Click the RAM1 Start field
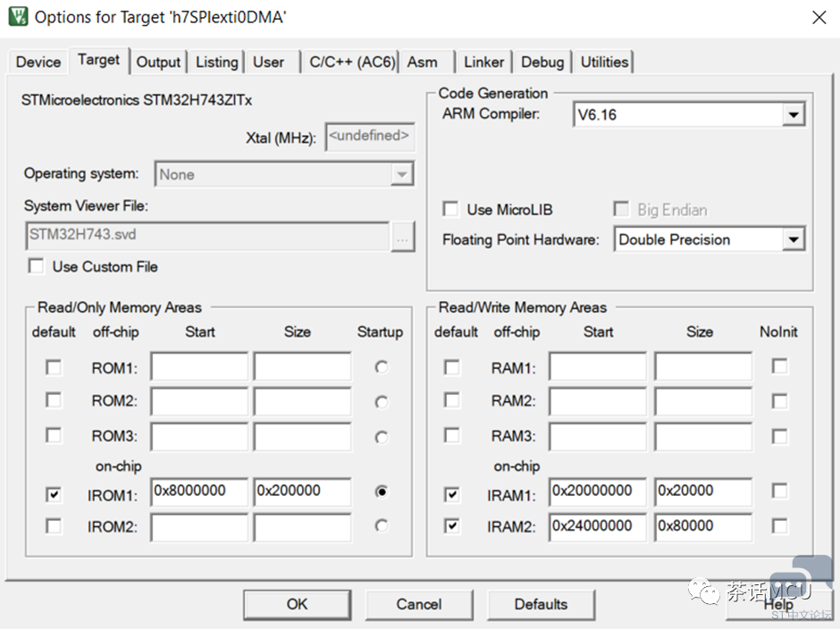The image size is (840, 629). pos(598,367)
